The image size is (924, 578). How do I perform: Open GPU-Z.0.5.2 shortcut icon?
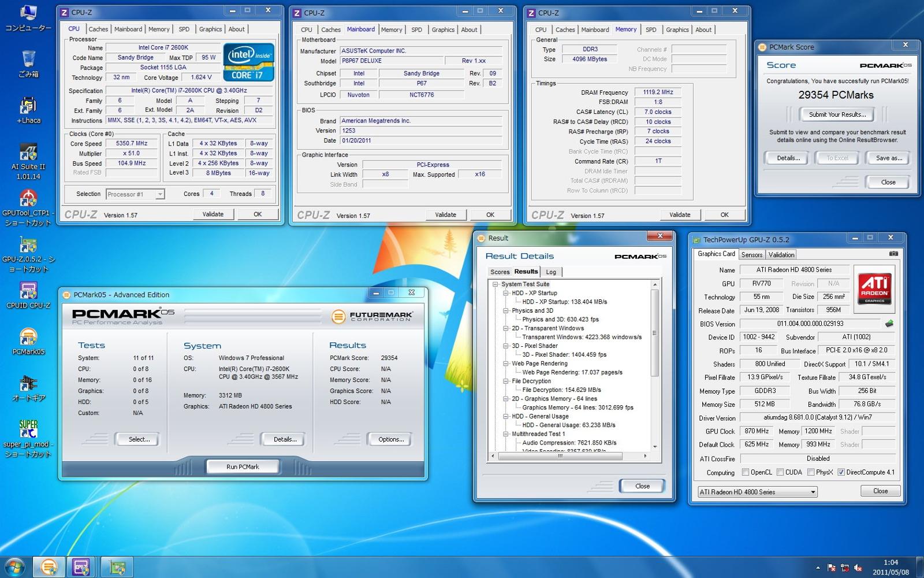pos(28,254)
